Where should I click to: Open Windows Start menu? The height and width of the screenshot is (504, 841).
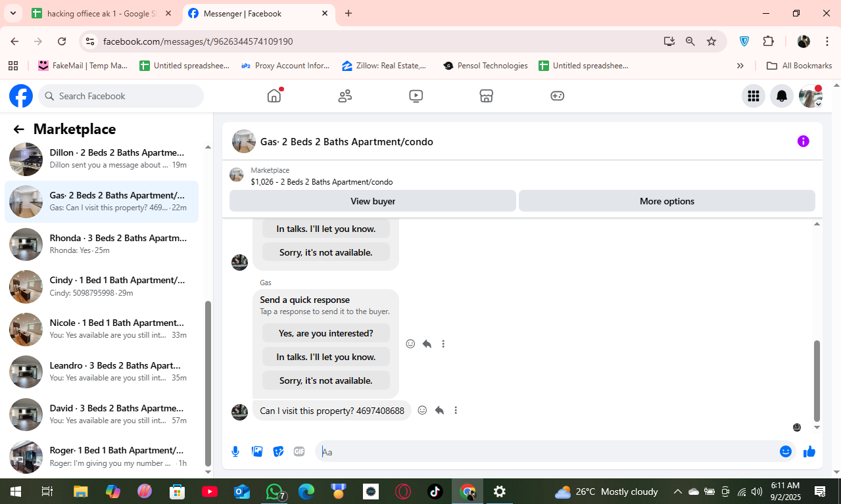(15, 492)
